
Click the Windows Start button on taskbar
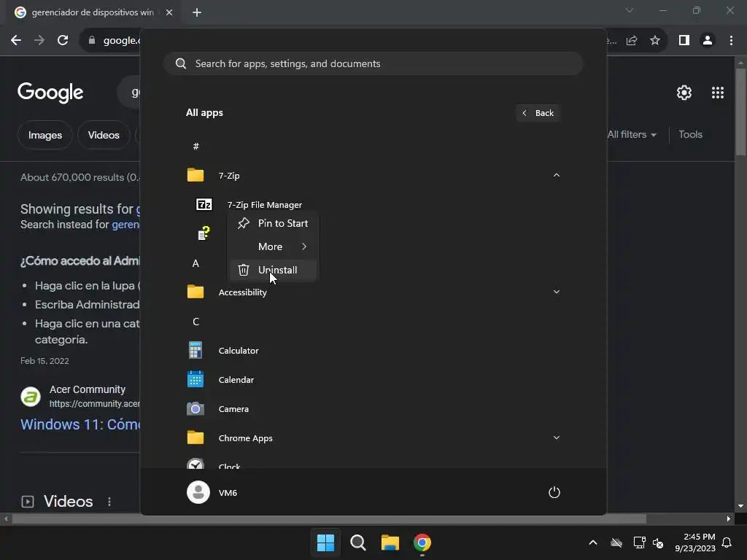[x=326, y=542]
